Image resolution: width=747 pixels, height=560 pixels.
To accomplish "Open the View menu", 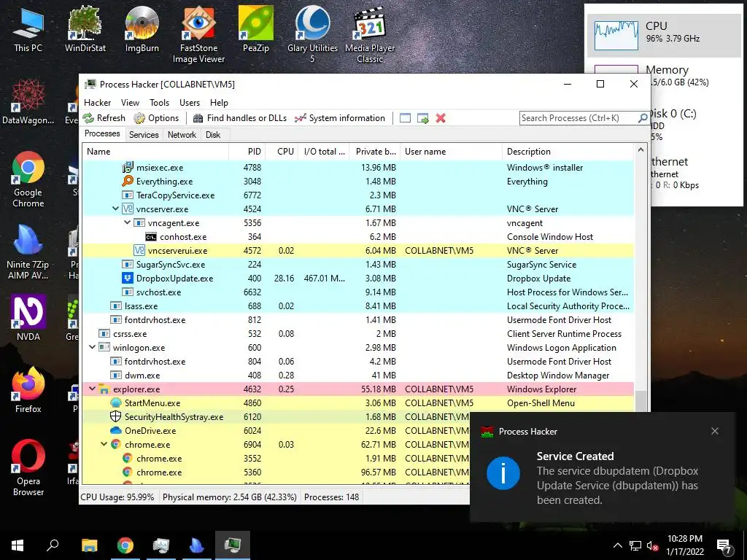I will click(130, 103).
